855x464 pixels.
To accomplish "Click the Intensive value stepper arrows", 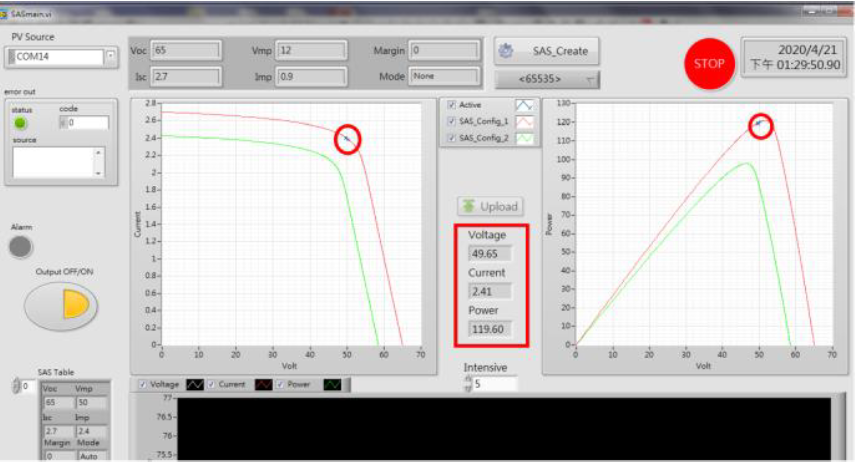I will click(x=468, y=384).
